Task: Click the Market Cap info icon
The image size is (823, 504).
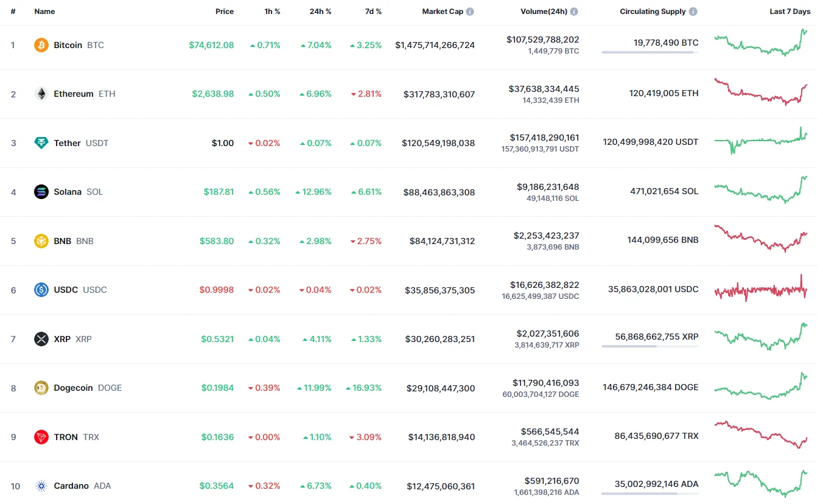Action: (x=470, y=12)
